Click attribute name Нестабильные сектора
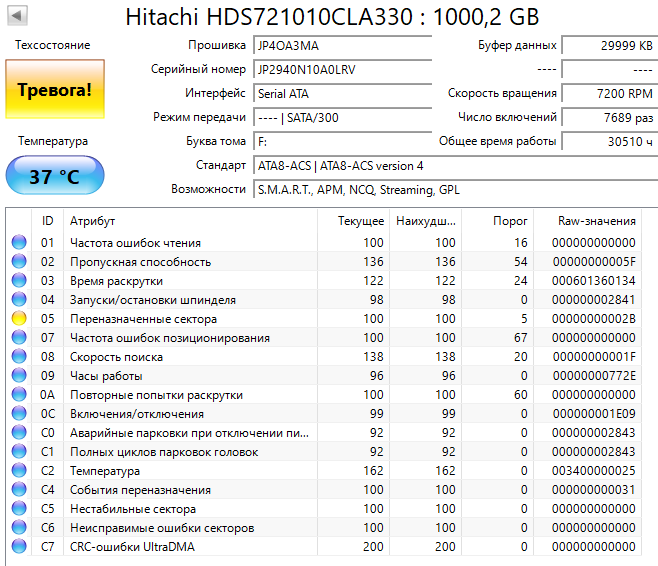658x566 pixels. pos(133,509)
